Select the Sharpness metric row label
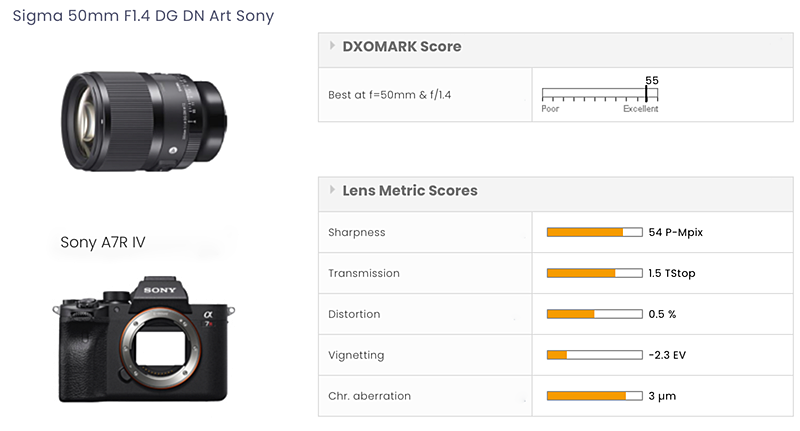Image resolution: width=800 pixels, height=431 pixels. tap(356, 232)
